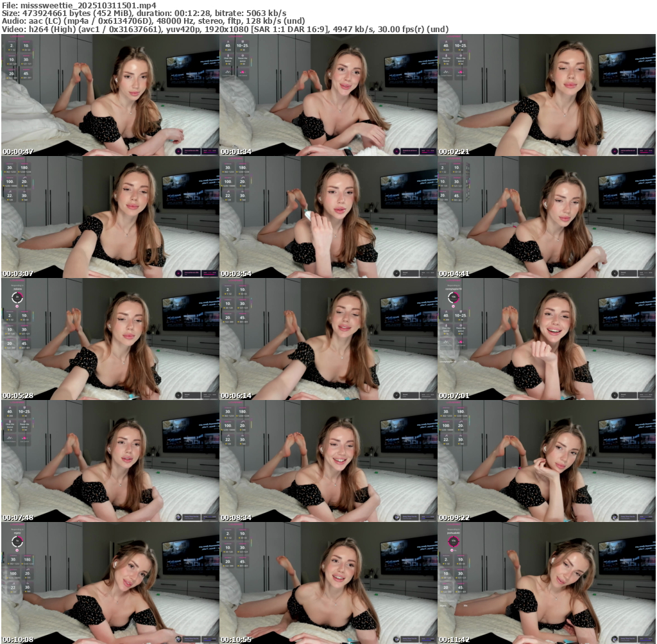
Task: Open the thumbnail at 00:10:08
Action: 110,583
